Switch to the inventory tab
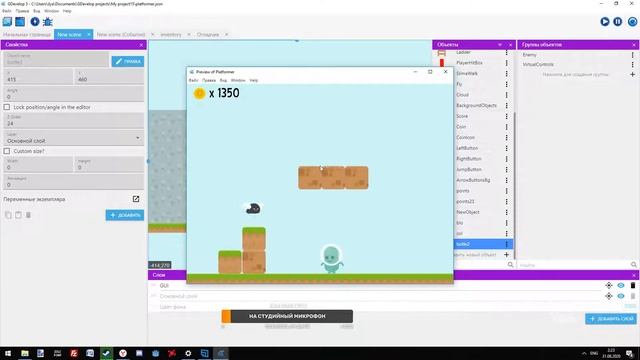 [x=171, y=35]
